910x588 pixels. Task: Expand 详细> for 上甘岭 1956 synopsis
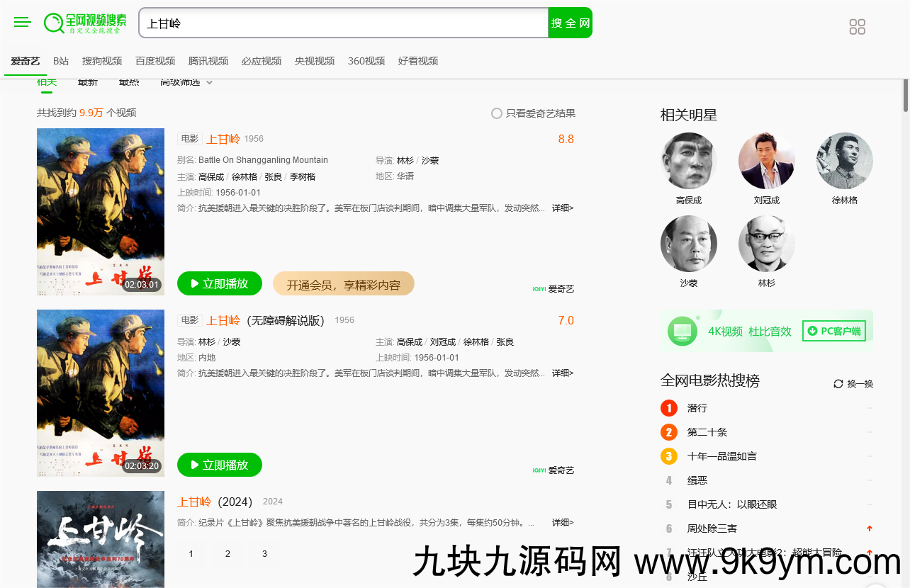(563, 208)
